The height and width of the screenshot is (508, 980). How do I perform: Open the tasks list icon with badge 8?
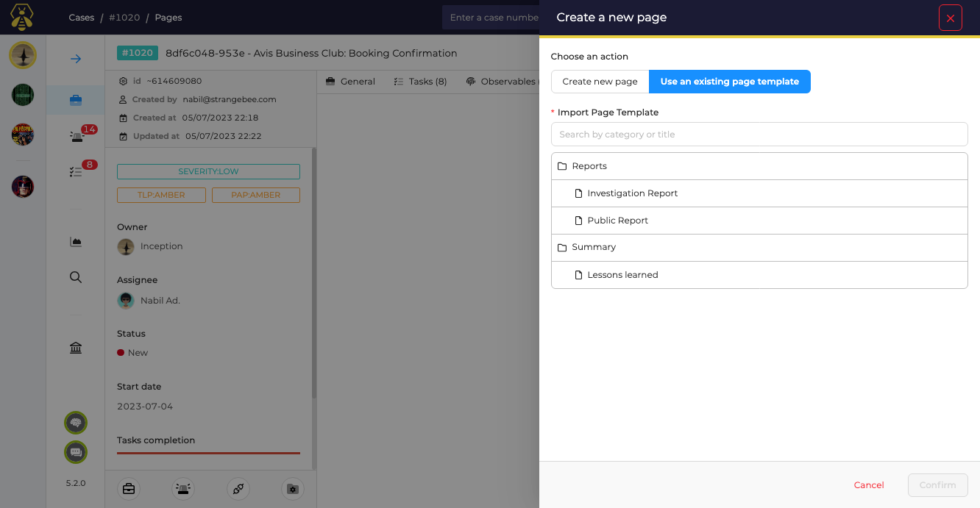coord(76,171)
